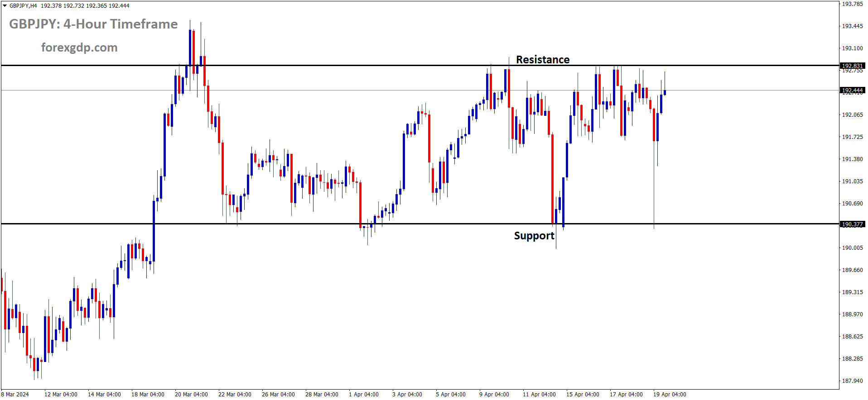Image resolution: width=868 pixels, height=400 pixels.
Task: Click the '11 Apr 04:00' time label
Action: pyautogui.click(x=539, y=395)
